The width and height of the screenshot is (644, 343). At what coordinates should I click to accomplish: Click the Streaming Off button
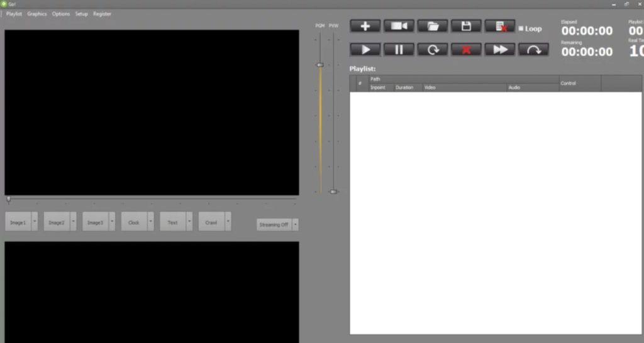pos(274,224)
